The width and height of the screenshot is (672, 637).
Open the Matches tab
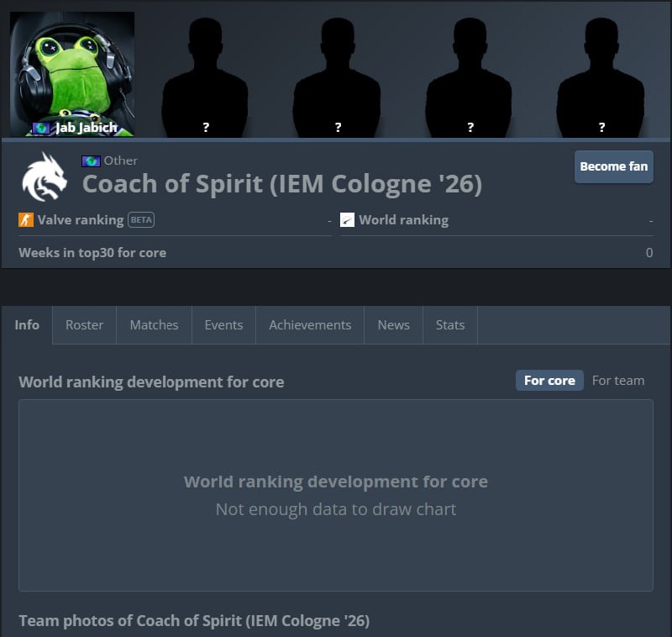pyautogui.click(x=154, y=325)
